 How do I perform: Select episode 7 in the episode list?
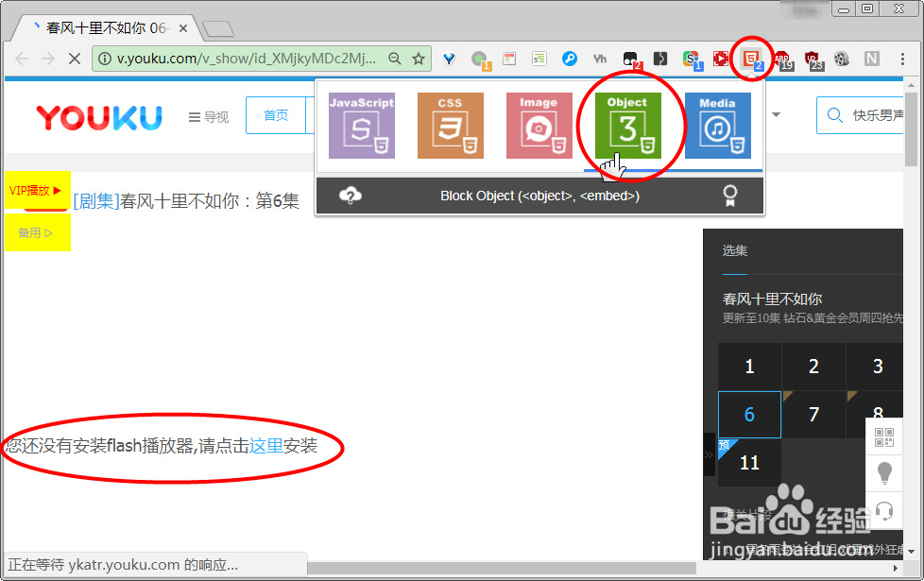(x=813, y=414)
